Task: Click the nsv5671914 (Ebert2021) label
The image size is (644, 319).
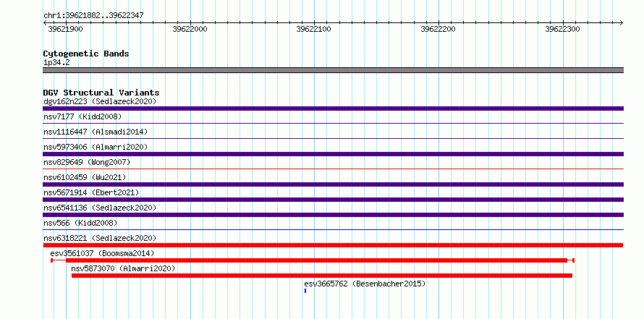Action: [91, 192]
